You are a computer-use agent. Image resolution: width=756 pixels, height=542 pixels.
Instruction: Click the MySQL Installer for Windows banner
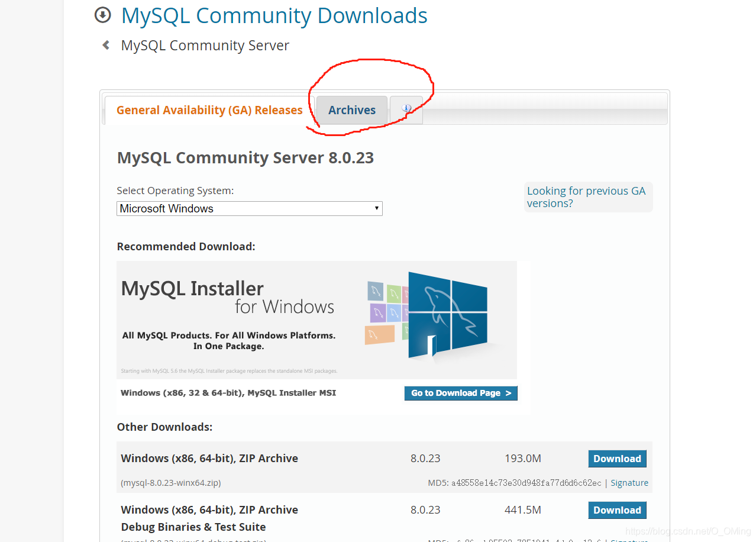[x=316, y=320]
